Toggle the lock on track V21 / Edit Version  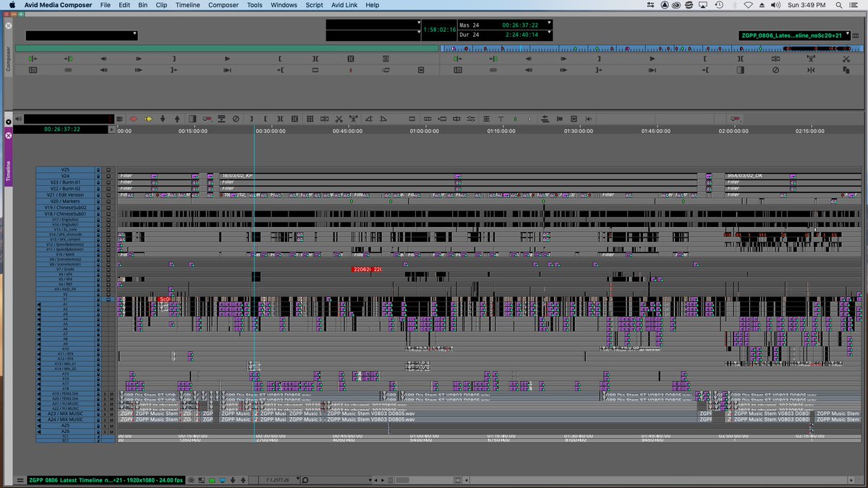pyautogui.click(x=98, y=194)
